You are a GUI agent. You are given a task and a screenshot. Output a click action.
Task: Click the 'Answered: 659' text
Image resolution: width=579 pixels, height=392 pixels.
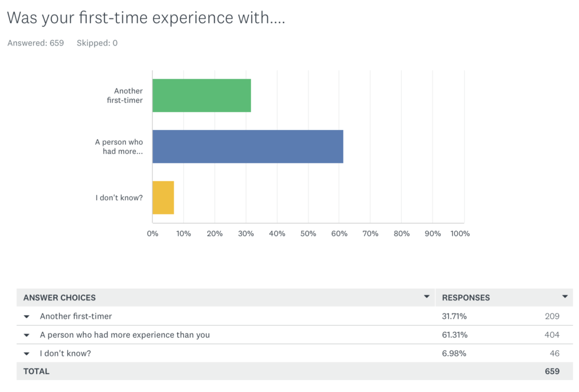pyautogui.click(x=35, y=43)
